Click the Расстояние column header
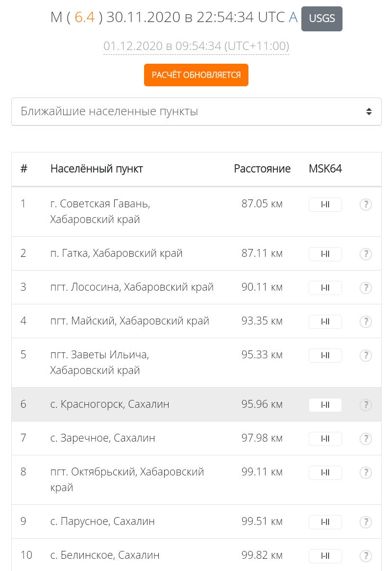Image resolution: width=392 pixels, height=571 pixels. tap(262, 169)
